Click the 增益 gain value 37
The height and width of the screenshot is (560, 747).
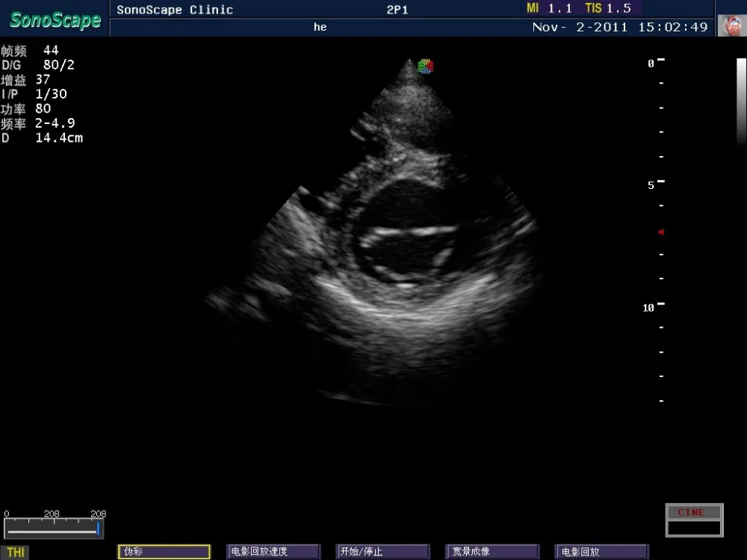coord(43,79)
